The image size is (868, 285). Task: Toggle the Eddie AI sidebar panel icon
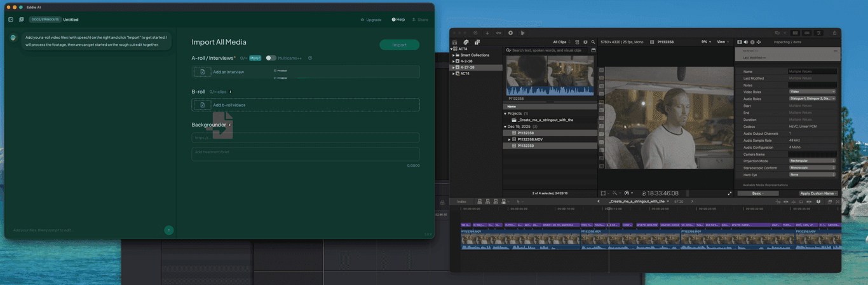[11, 20]
